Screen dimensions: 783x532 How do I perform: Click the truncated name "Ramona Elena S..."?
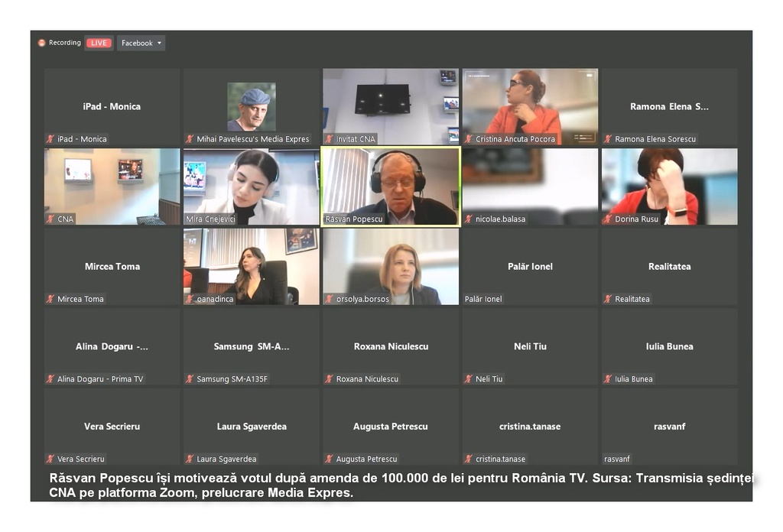click(669, 106)
